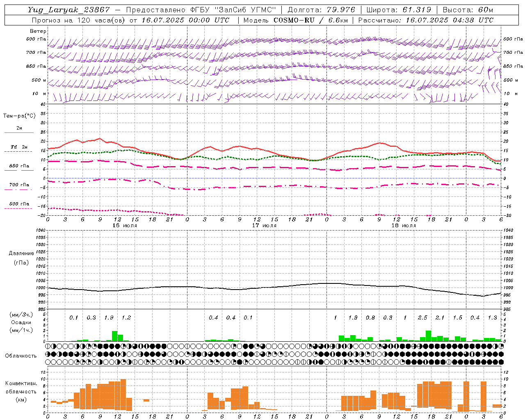Click the Тем-ра(°C) axis label
This screenshot has height=420, width=525.
pyautogui.click(x=19, y=116)
